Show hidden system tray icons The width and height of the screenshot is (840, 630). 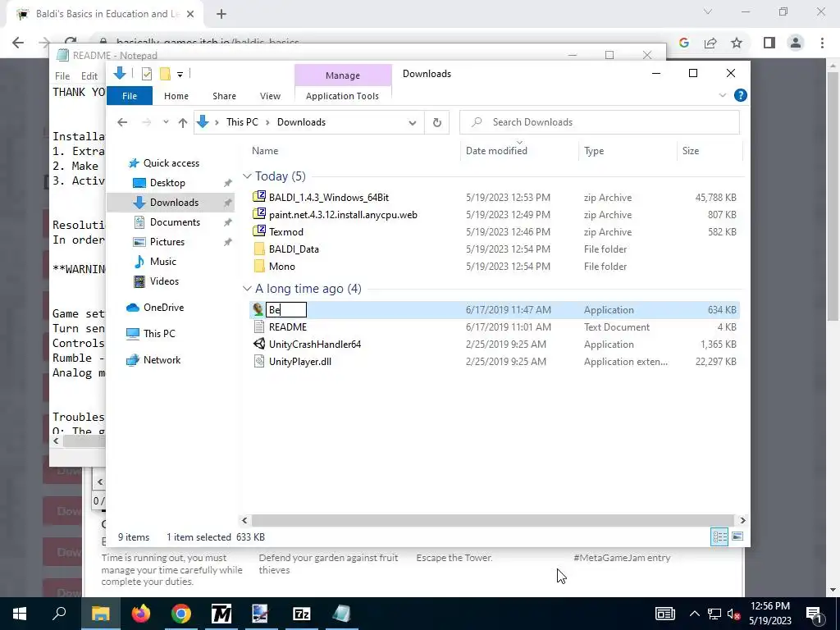[x=694, y=614]
